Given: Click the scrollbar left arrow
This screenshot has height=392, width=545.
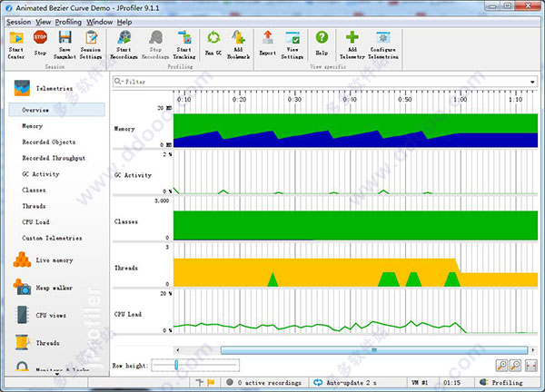Looking at the screenshot, I should (178, 350).
